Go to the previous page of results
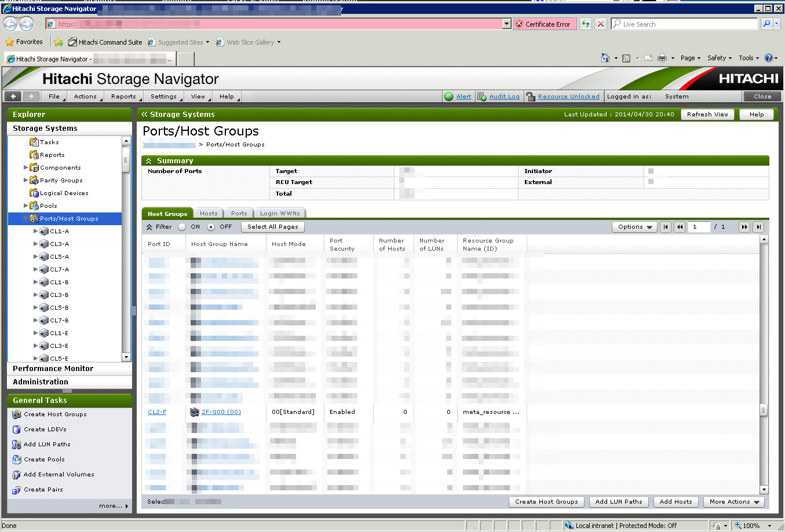Image resolution: width=785 pixels, height=532 pixels. tap(680, 227)
